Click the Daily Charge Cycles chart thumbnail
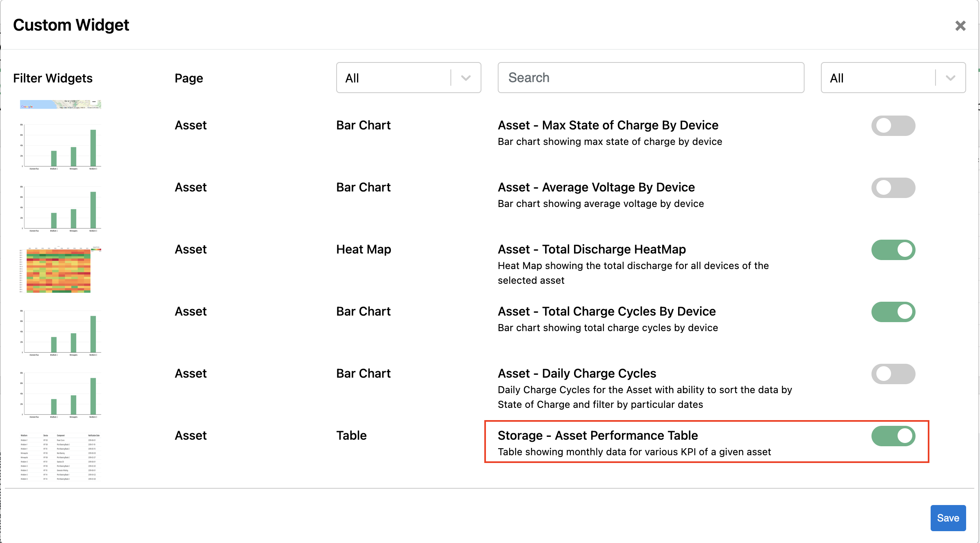980x543 pixels. tap(60, 394)
